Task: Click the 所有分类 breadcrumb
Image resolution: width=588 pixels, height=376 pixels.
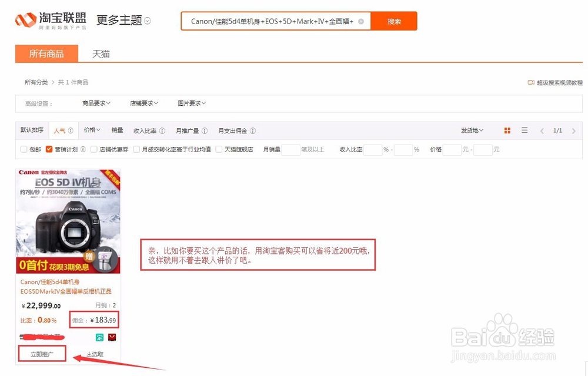Action: tap(36, 82)
